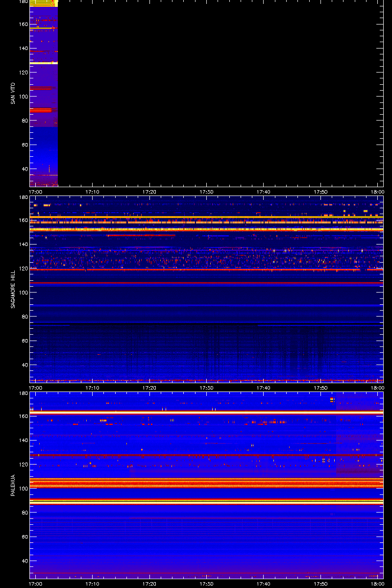Select the 140 tick on Sagamore Hill axis
392x588 pixels.
(x=23, y=245)
